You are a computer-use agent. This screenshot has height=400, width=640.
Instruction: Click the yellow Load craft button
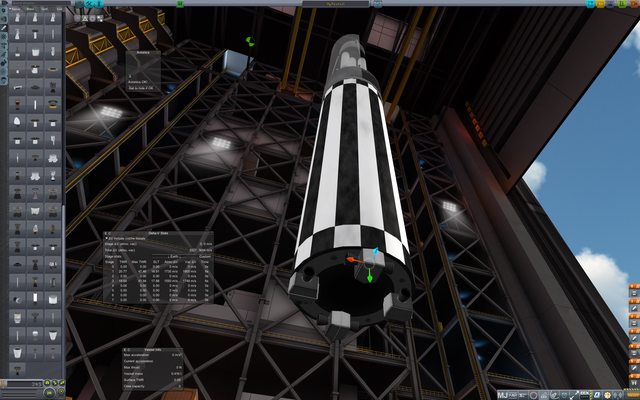[x=600, y=4]
